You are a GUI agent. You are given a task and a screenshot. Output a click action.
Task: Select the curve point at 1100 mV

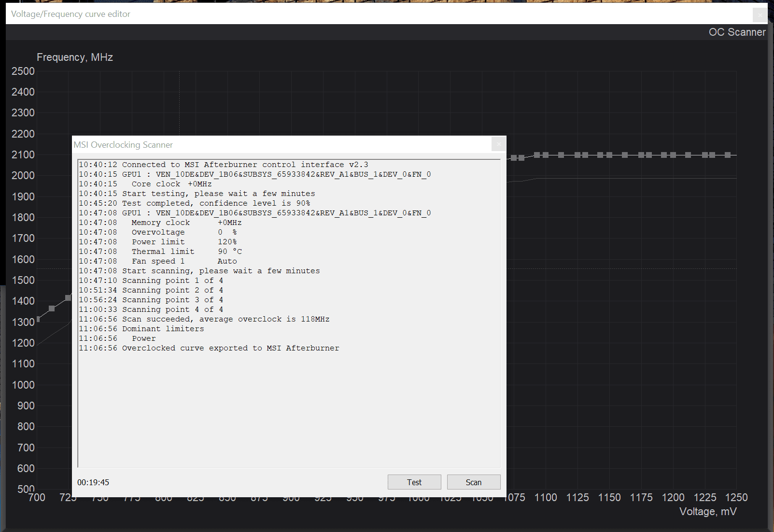pyautogui.click(x=546, y=155)
